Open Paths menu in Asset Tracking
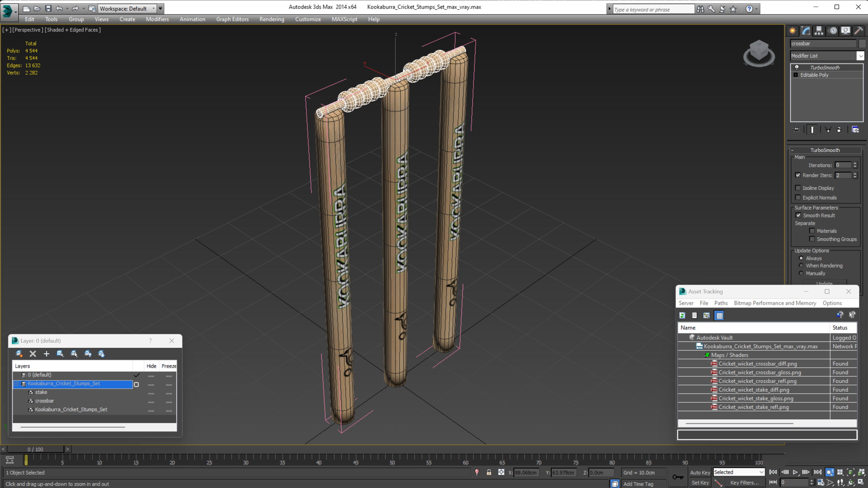 [x=721, y=303]
